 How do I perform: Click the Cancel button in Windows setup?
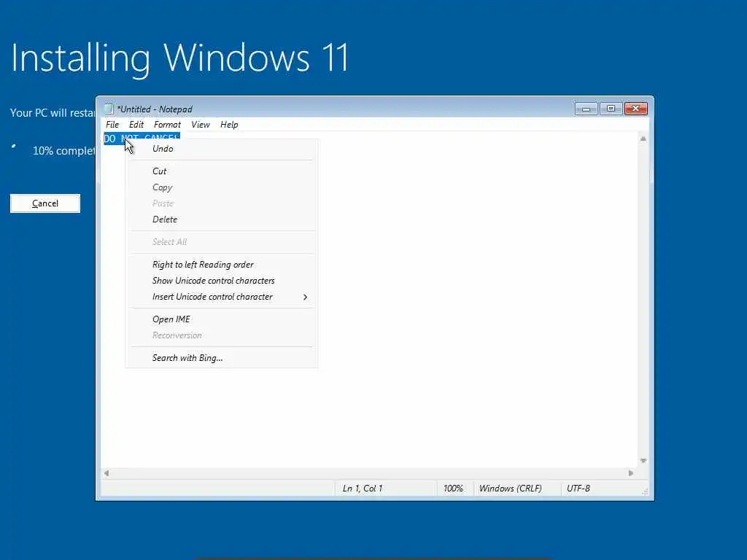point(45,203)
